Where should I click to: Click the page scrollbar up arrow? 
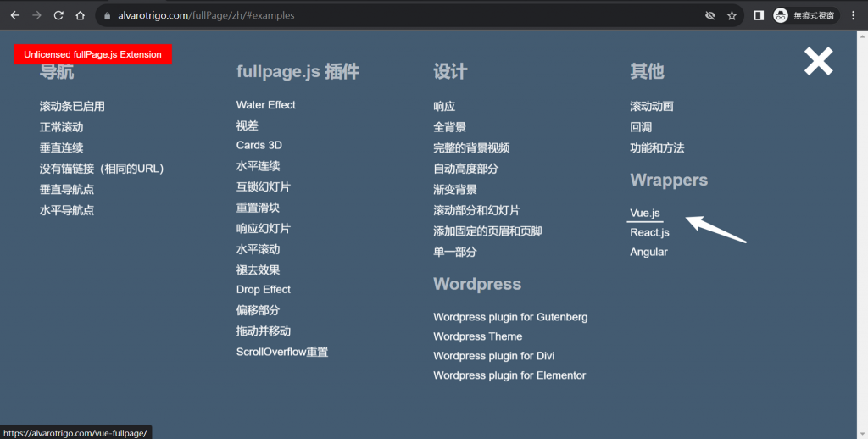(862, 36)
